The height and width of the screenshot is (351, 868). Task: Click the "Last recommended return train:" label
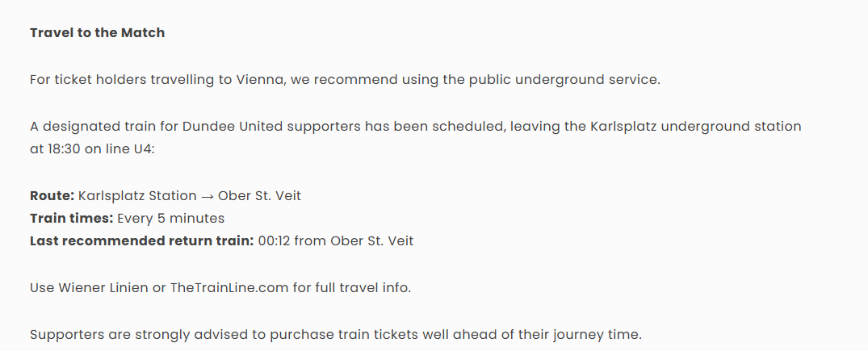coord(142,240)
